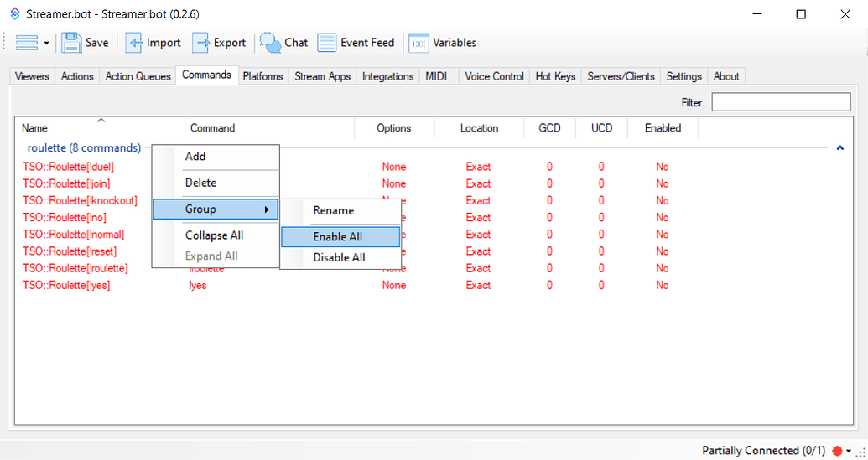Collapse the roulette group chevron
Screen dimensions: 868x460
[839, 148]
